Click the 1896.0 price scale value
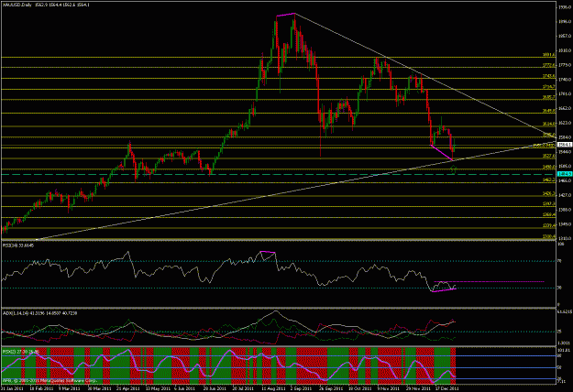 tap(564, 22)
